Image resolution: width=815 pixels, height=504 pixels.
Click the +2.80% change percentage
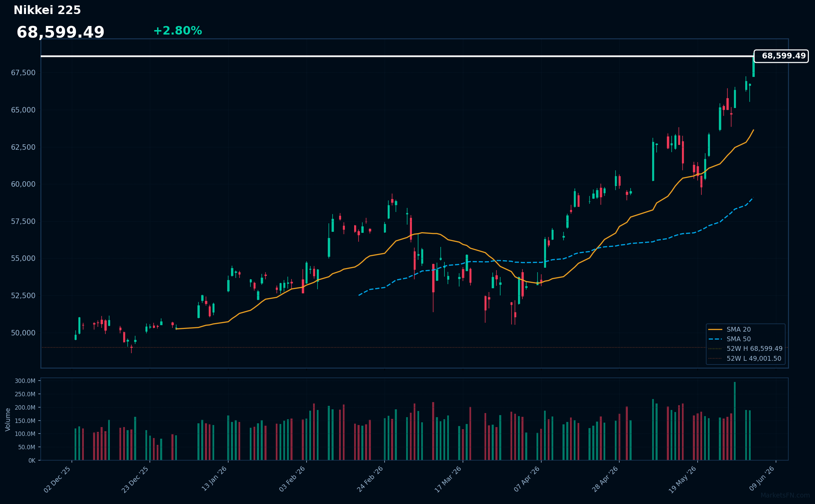click(178, 31)
